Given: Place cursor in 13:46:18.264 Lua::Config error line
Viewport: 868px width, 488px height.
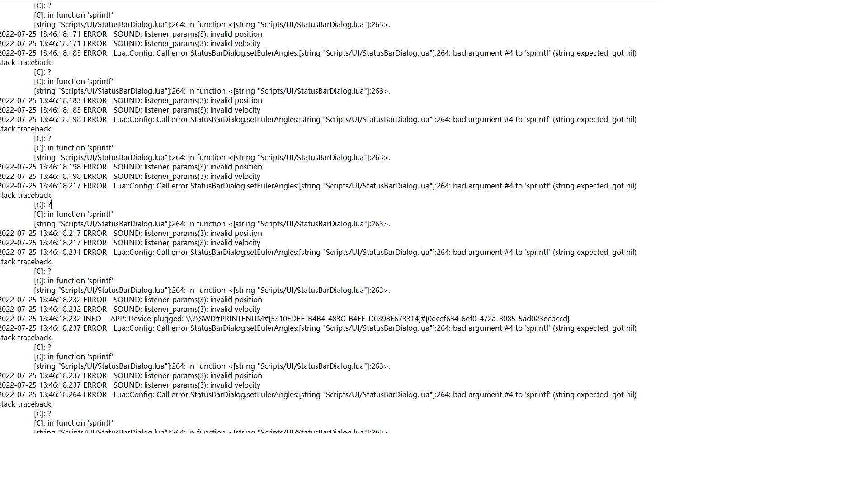Looking at the screenshot, I should pyautogui.click(x=318, y=394).
